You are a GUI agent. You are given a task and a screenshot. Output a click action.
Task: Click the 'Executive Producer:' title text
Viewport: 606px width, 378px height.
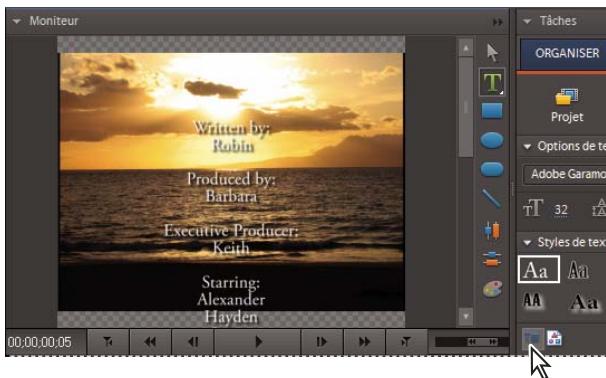231,230
